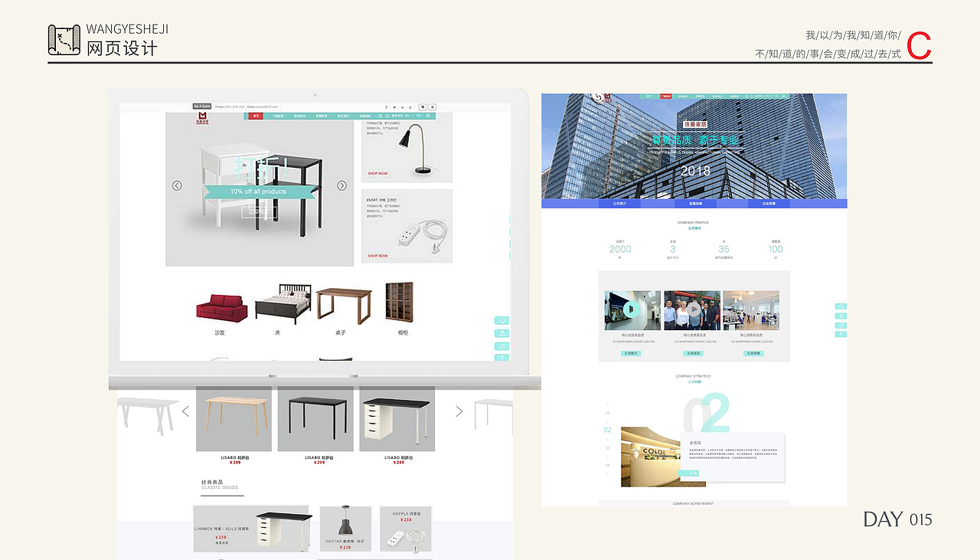
Task: Open the HEKTAR pendant lamp card
Action: pos(345,529)
